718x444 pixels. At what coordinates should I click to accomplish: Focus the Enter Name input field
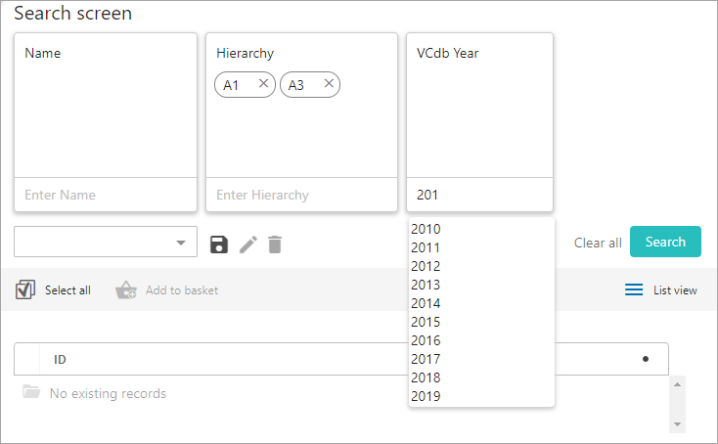pos(106,195)
